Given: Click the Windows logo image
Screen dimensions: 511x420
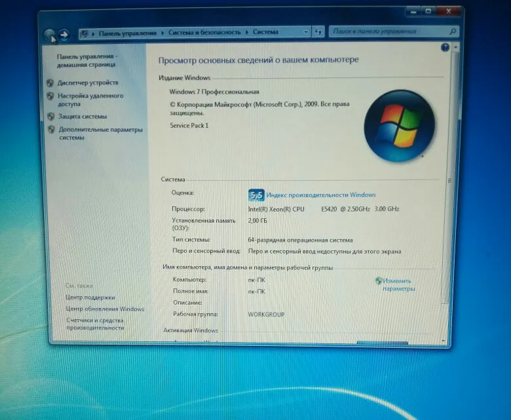Looking at the screenshot, I should click(399, 126).
